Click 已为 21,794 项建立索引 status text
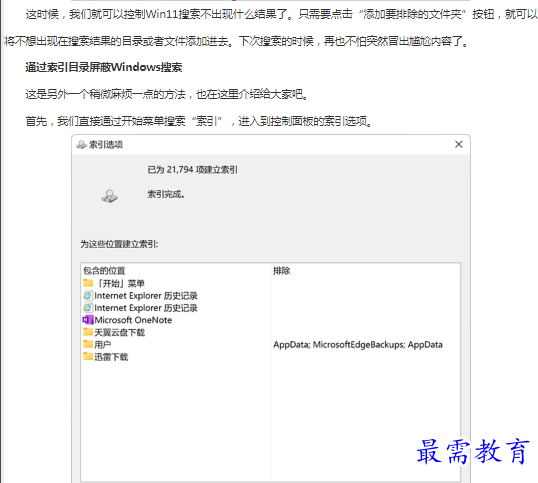Viewport: 538px width, 483px height. 192,169
